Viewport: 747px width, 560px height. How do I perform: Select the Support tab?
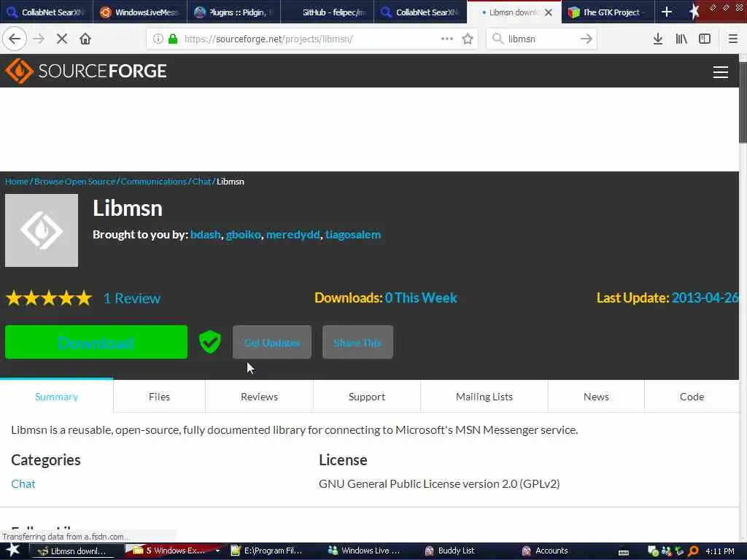pos(367,397)
